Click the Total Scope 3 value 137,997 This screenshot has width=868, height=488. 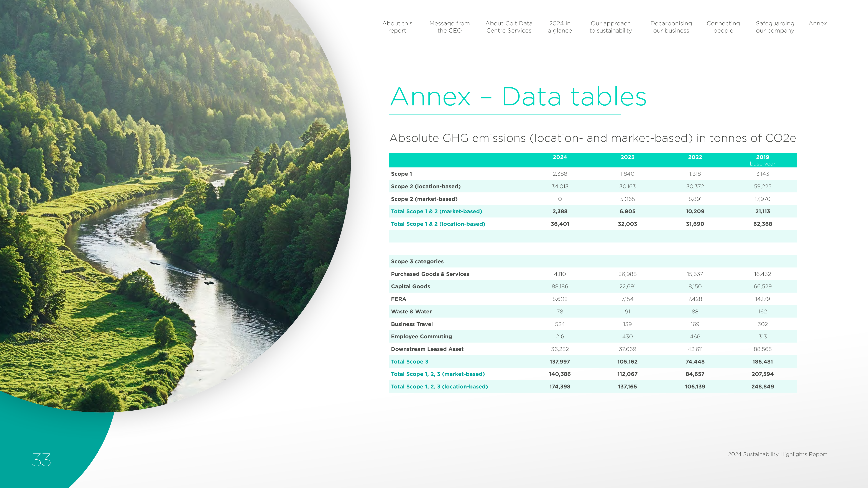click(x=560, y=362)
